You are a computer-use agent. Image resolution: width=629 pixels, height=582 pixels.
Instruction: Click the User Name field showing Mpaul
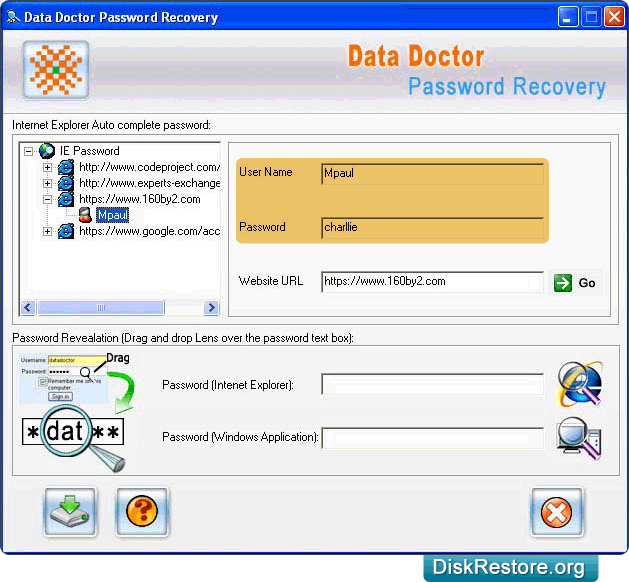[x=432, y=173]
